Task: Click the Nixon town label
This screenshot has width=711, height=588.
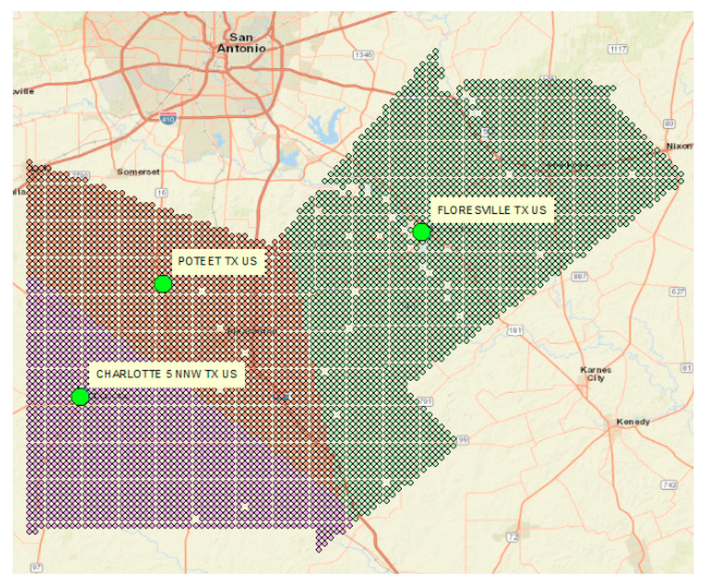Action: (x=679, y=146)
